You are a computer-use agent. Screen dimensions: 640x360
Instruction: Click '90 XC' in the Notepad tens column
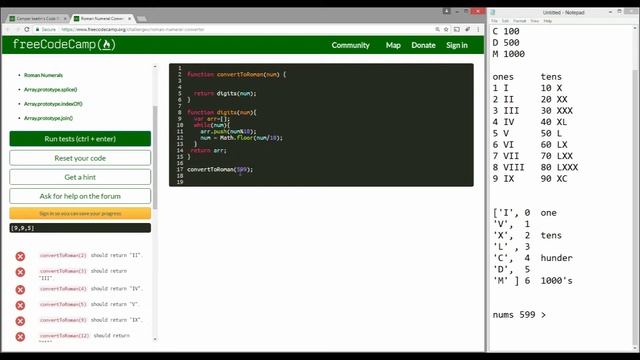point(554,179)
